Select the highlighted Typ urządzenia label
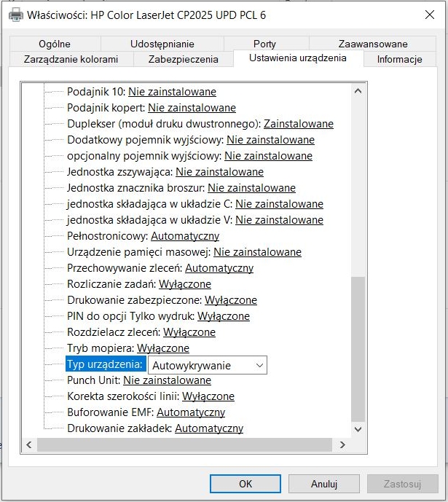This screenshot has height=502, width=448. (x=106, y=364)
